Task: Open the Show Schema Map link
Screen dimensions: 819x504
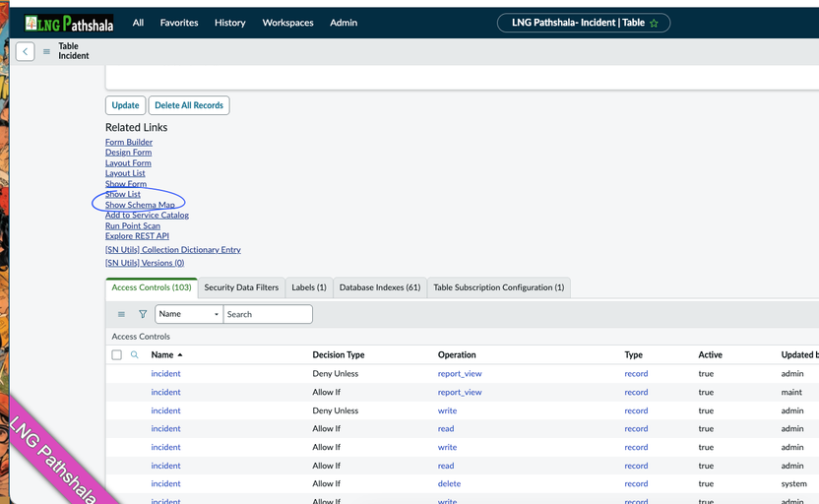Action: 140,205
